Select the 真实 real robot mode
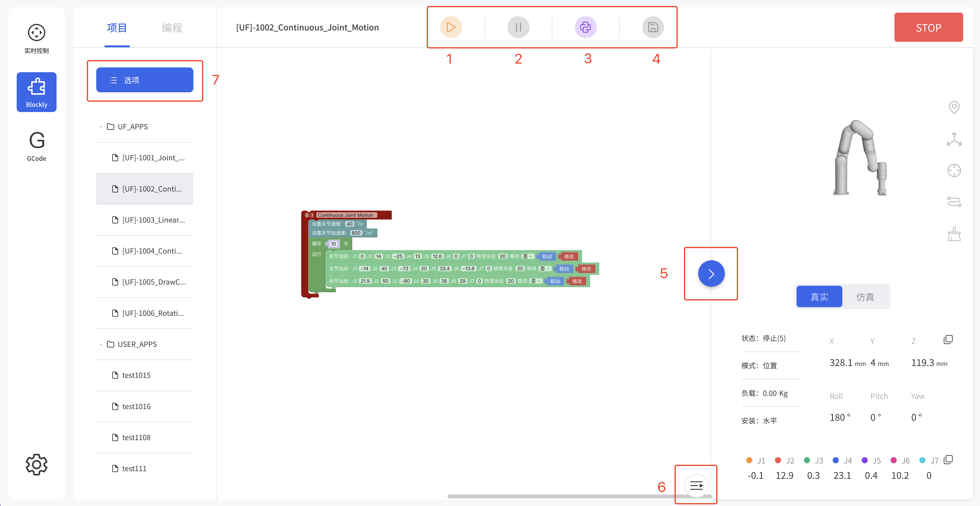Screen dimensions: 980x506 (819, 297)
